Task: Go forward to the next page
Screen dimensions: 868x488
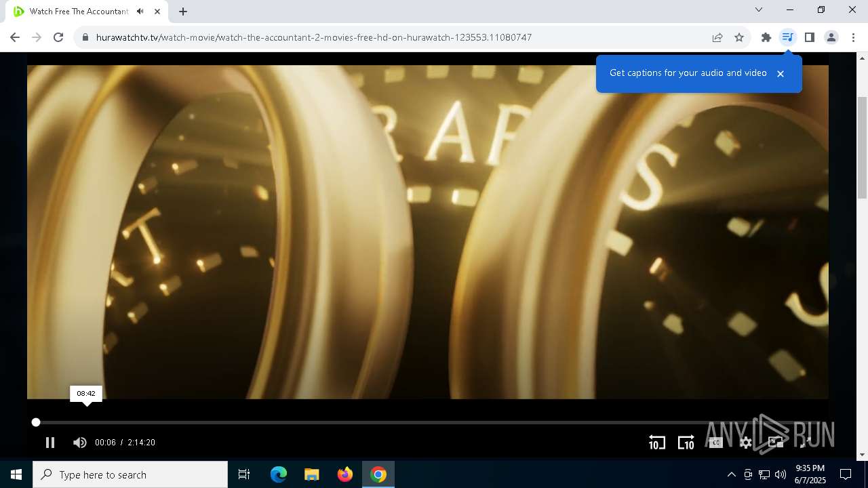Action: [37, 37]
